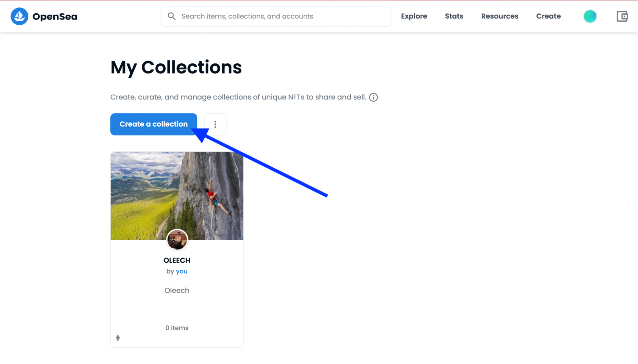Viewport: 638px width, 364px height.
Task: Click the OpenSea logo icon
Action: pos(19,16)
